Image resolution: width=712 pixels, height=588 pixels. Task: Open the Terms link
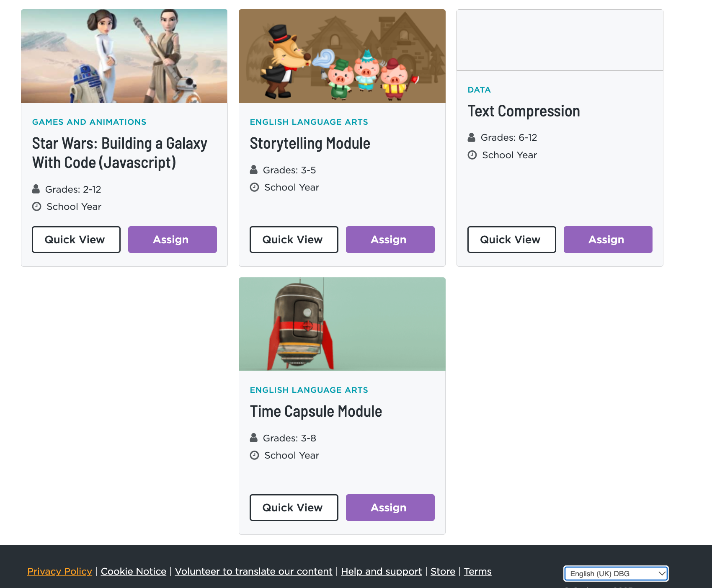478,571
